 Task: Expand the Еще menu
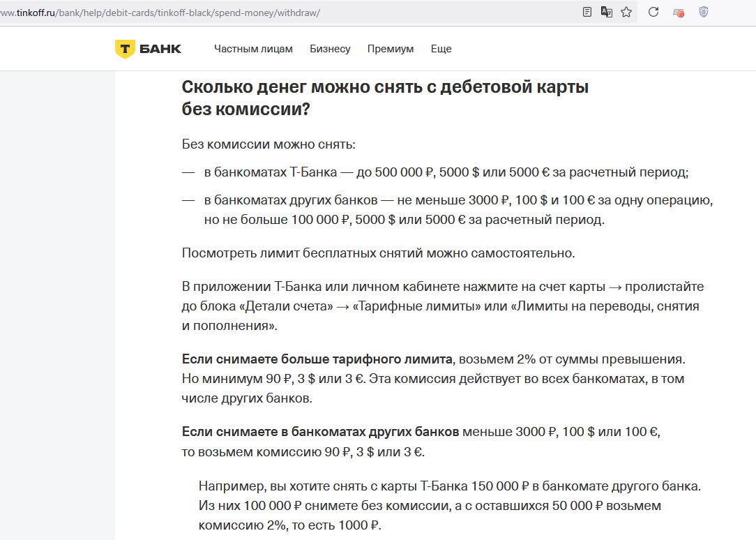coord(441,49)
